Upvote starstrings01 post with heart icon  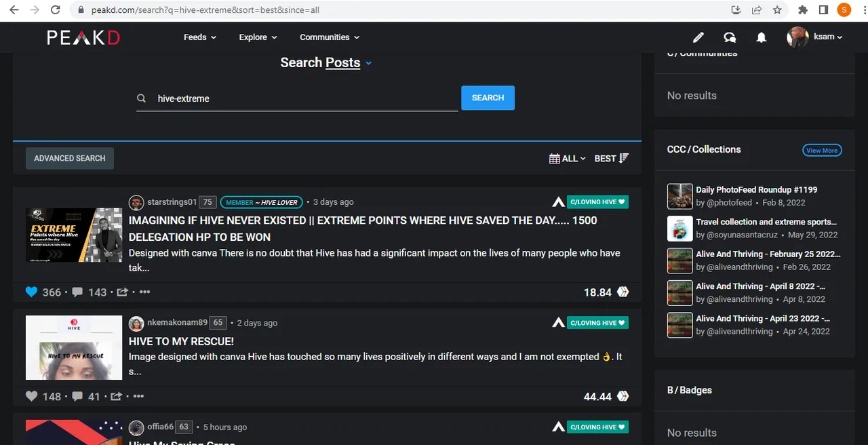pyautogui.click(x=31, y=292)
